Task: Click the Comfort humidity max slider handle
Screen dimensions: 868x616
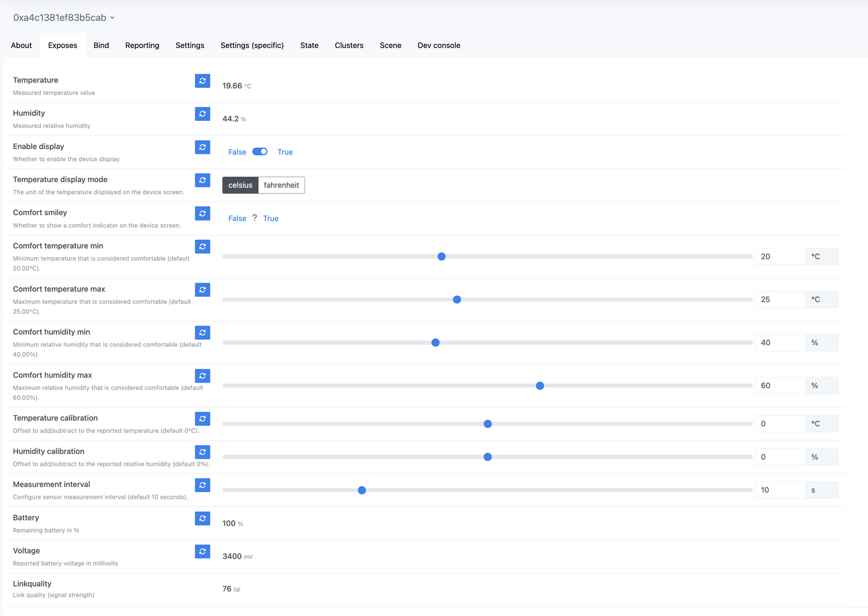Action: 539,386
